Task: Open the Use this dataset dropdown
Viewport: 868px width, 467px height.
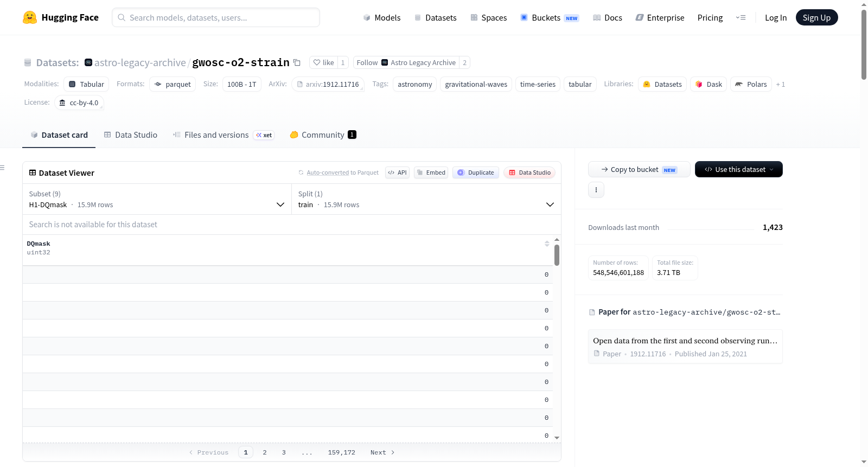Action: pyautogui.click(x=739, y=169)
